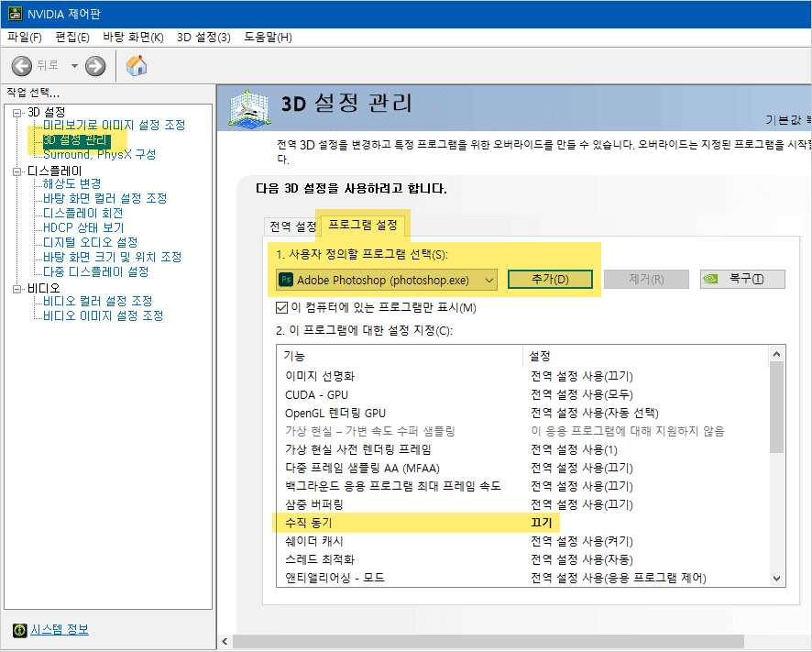Open 다중 디스플레이 설정 page
The height and width of the screenshot is (652, 812).
(x=96, y=271)
